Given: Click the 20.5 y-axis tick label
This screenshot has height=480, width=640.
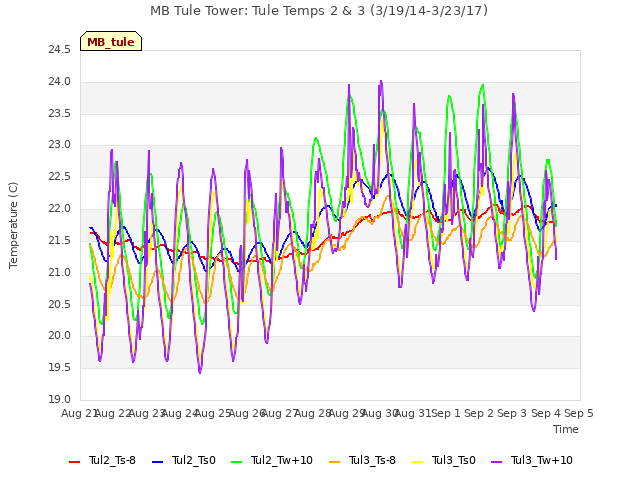Looking at the screenshot, I should 60,304.
